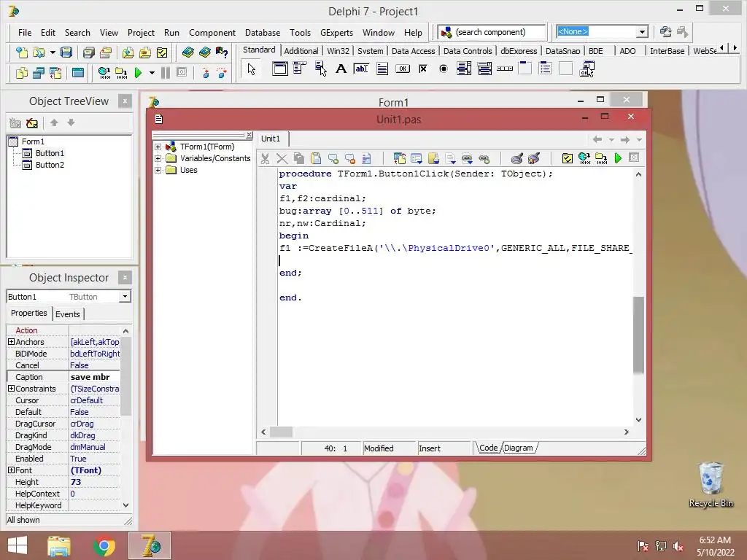Click the Save All diskette icon
This screenshot has height=560, width=747.
(88, 52)
